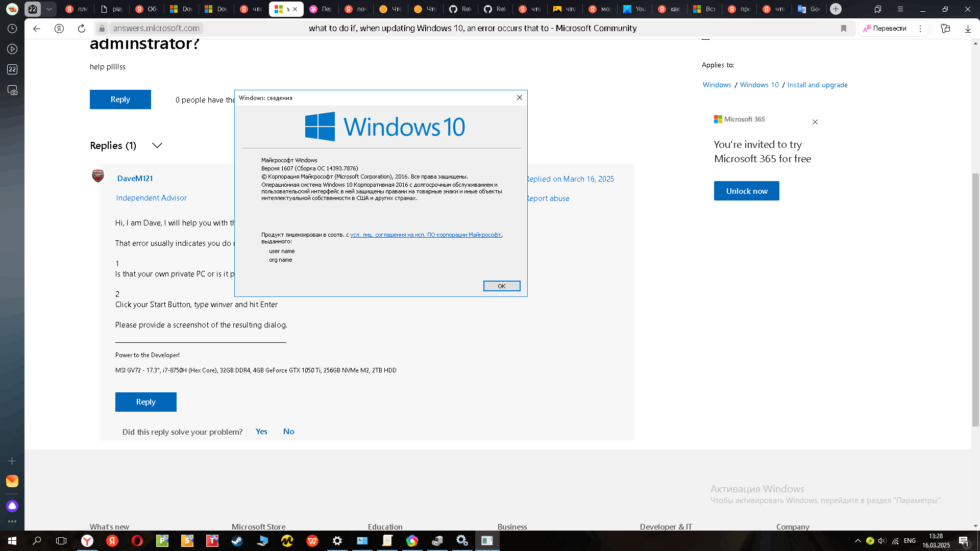Dismiss the Microsoft 365 ad

coord(815,122)
